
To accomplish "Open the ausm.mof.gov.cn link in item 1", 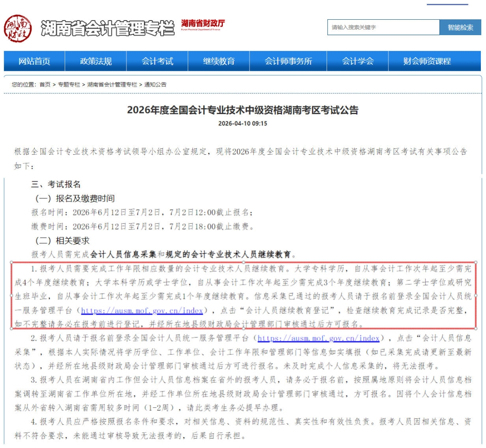I will coord(142,310).
